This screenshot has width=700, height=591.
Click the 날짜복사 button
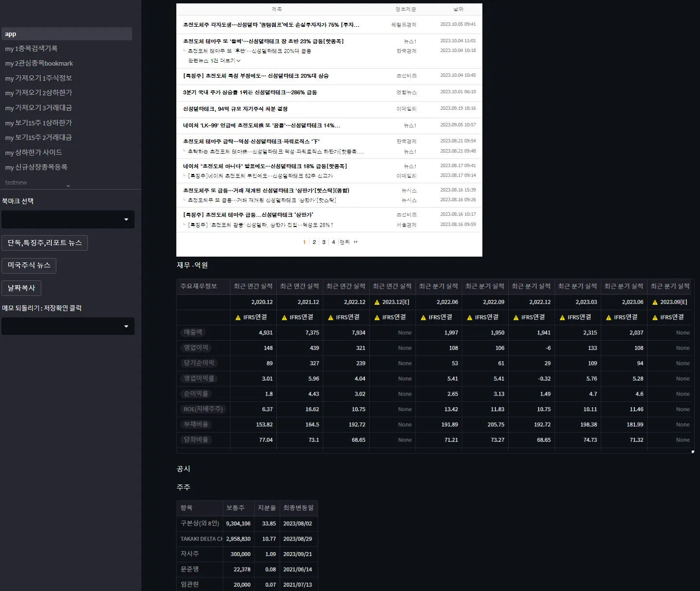tap(21, 288)
